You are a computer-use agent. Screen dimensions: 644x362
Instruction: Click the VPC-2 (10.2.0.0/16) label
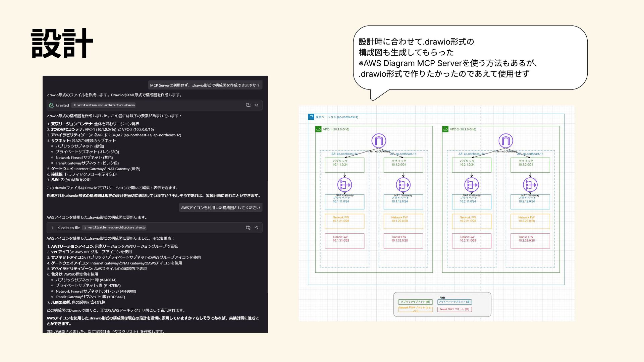pos(463,129)
